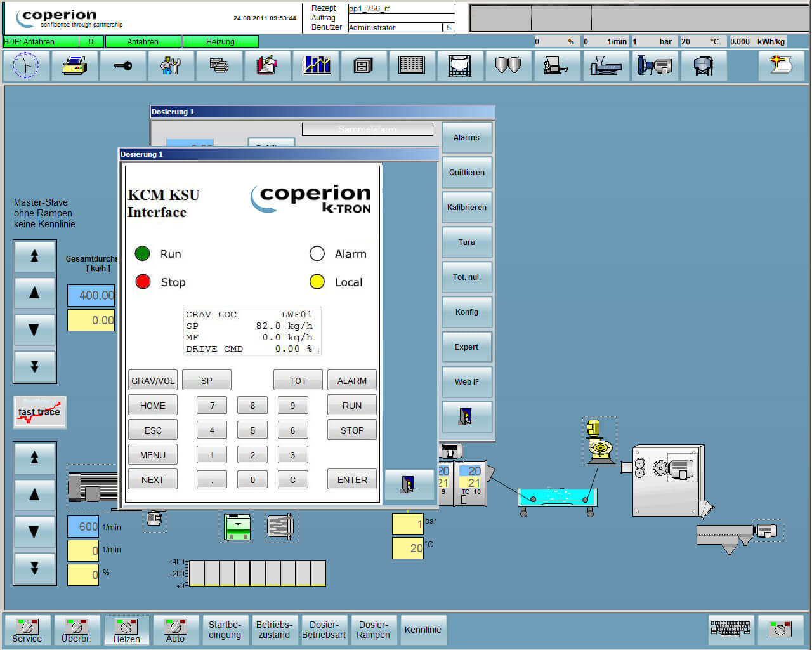Image resolution: width=812 pixels, height=650 pixels.
Task: Click the RUN keypad button
Action: point(352,406)
